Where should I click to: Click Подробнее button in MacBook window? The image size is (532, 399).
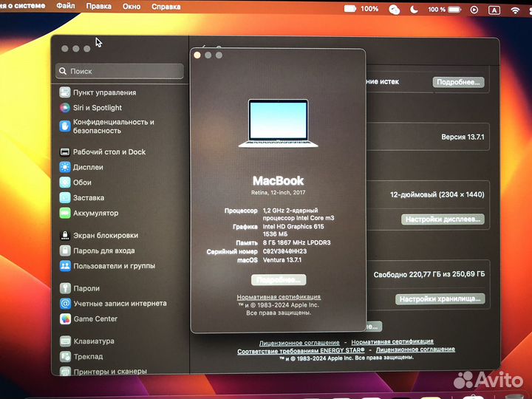[279, 280]
